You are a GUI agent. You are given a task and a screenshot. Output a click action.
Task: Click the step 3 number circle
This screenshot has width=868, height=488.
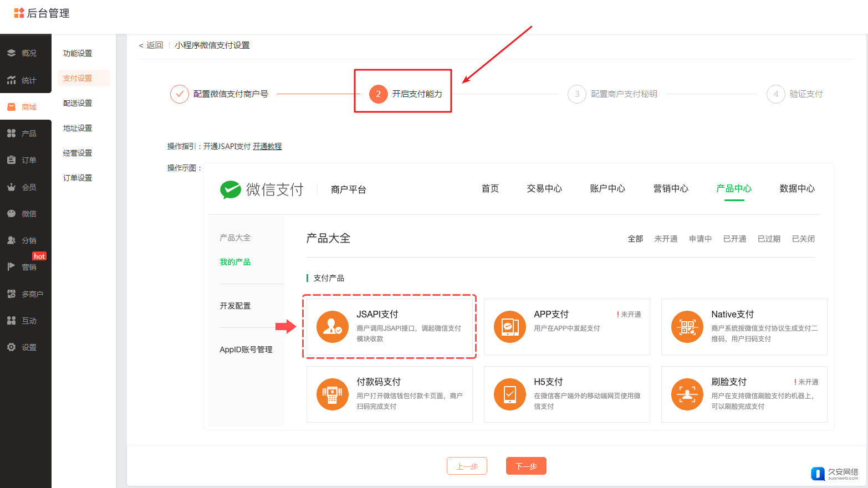(577, 94)
